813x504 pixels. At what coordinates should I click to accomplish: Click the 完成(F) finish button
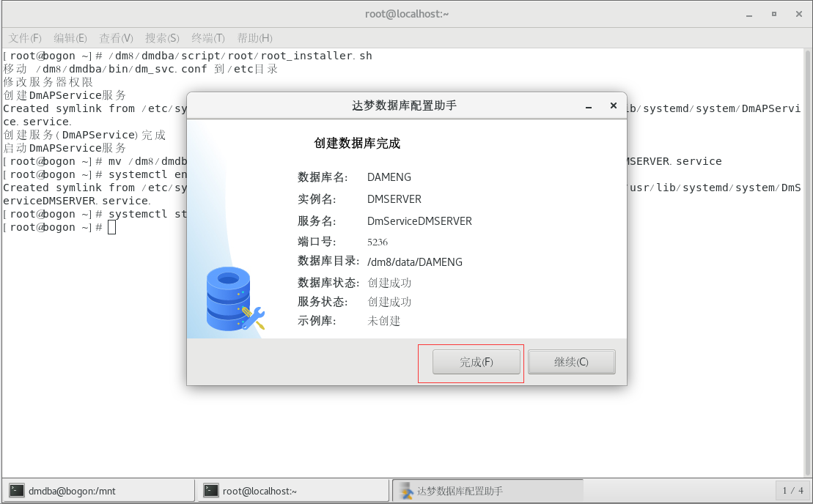point(476,362)
